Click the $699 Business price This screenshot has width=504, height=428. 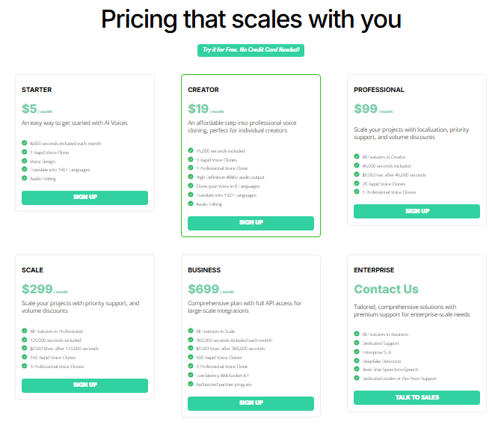click(203, 289)
